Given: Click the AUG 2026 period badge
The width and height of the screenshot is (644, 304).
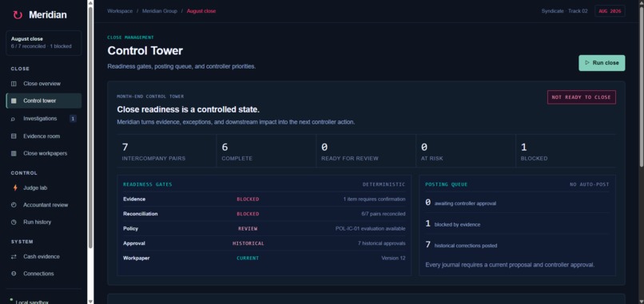Looking at the screenshot, I should pos(610,11).
